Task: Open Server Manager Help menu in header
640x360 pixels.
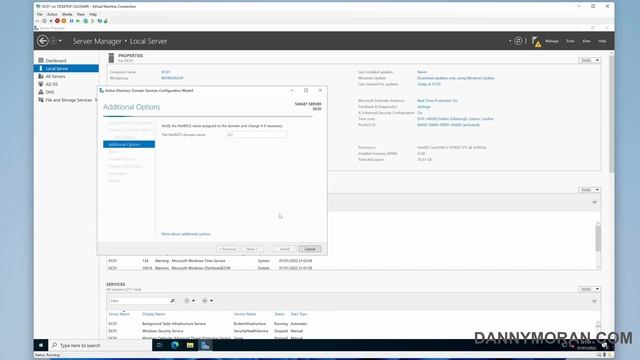Action: click(x=602, y=41)
